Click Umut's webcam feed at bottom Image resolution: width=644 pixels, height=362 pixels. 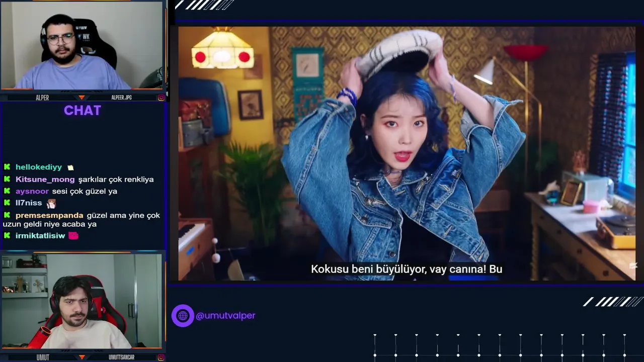(82, 301)
